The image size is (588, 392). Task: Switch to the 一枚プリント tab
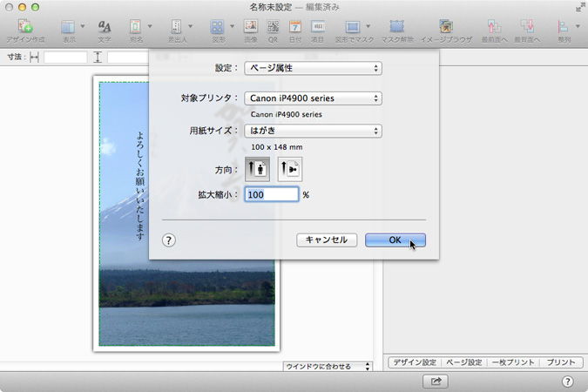coord(512,362)
